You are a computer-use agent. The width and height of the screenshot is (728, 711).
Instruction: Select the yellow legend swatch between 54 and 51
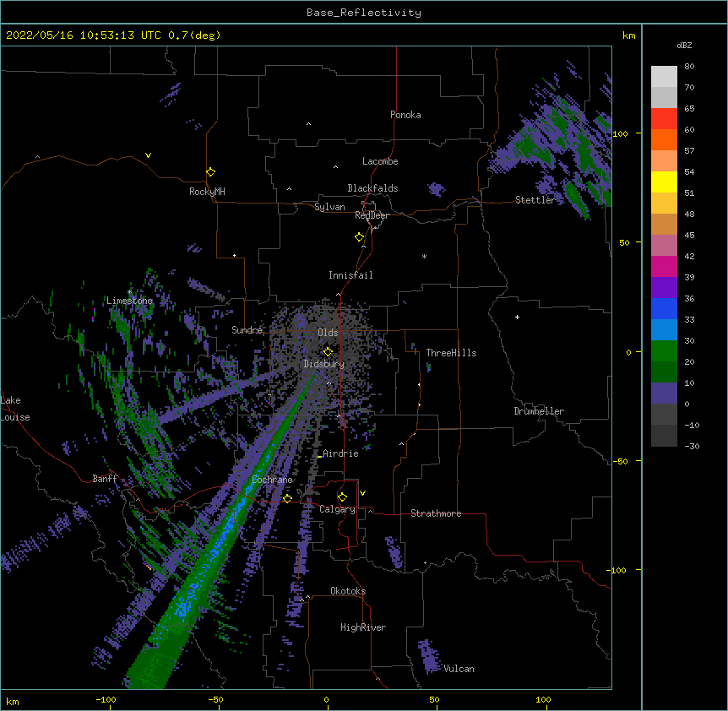[664, 182]
